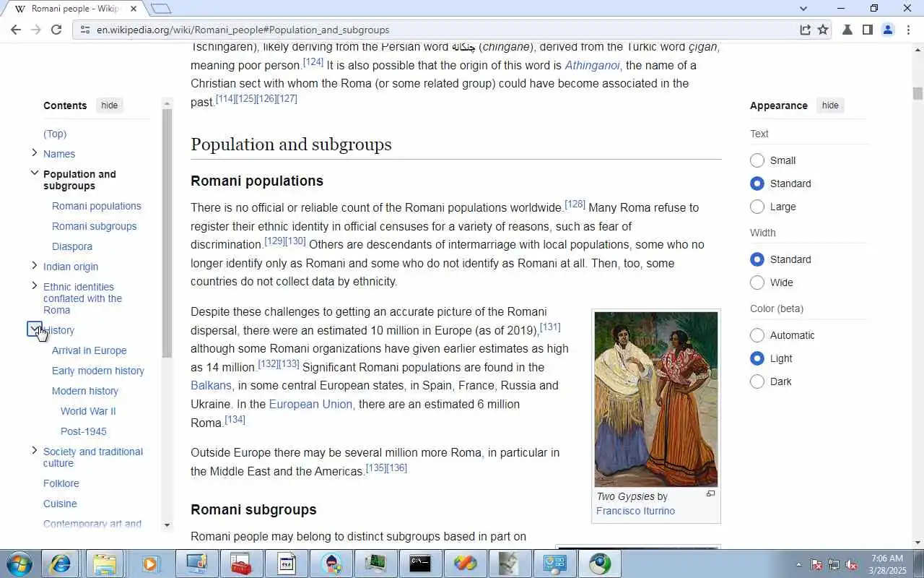Show hidden system tray icons
Image resolution: width=924 pixels, height=578 pixels.
798,564
